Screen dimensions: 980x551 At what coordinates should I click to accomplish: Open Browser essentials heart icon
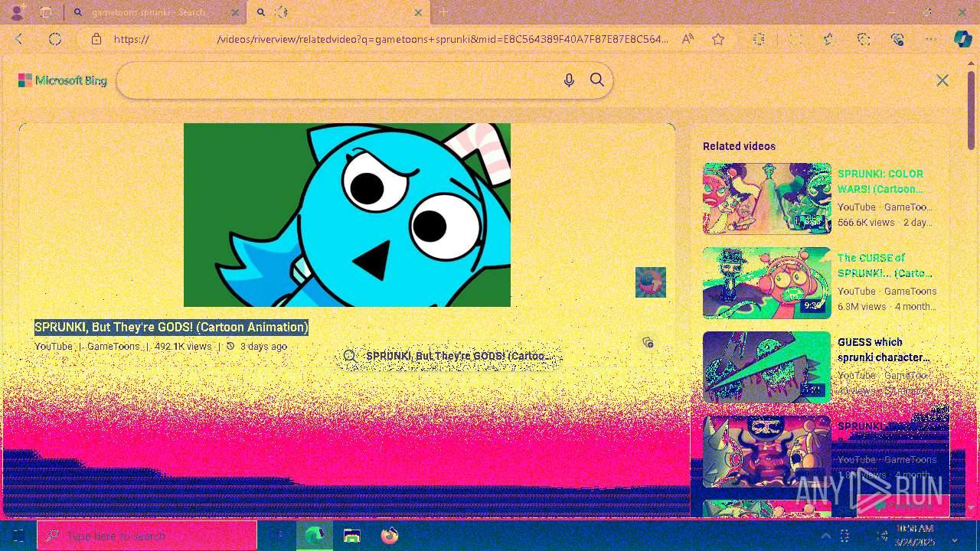[x=898, y=39]
